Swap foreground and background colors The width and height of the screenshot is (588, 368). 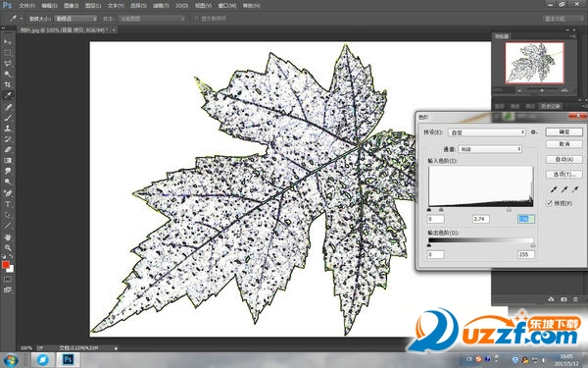11,256
